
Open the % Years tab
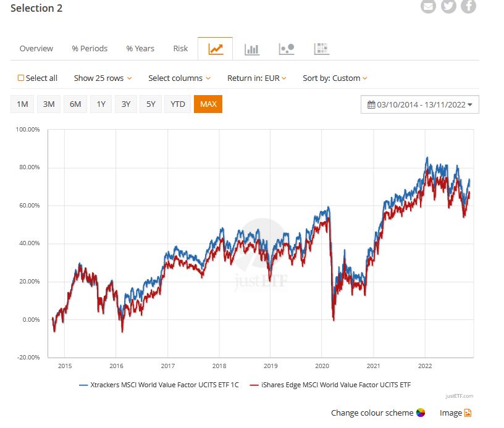point(140,49)
